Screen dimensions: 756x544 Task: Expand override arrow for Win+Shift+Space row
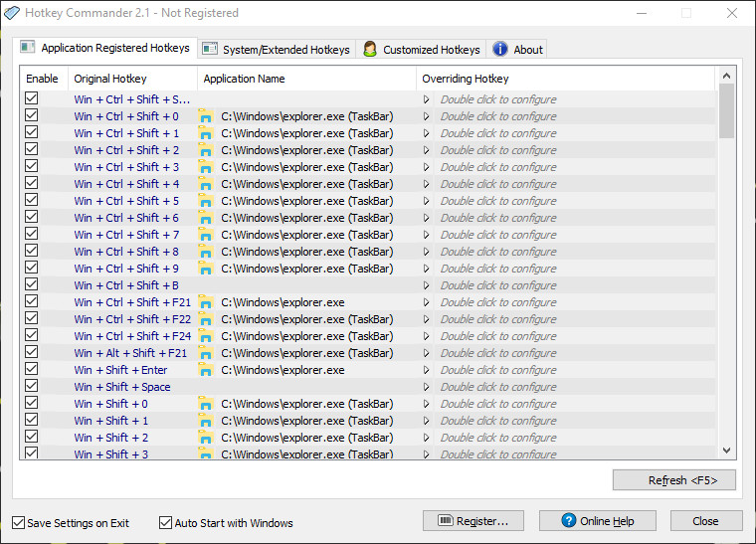pyautogui.click(x=426, y=387)
